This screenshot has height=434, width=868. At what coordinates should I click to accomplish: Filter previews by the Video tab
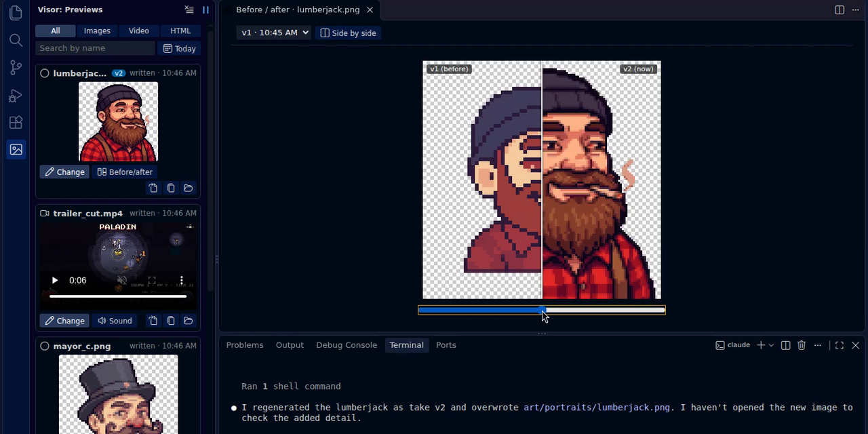139,31
